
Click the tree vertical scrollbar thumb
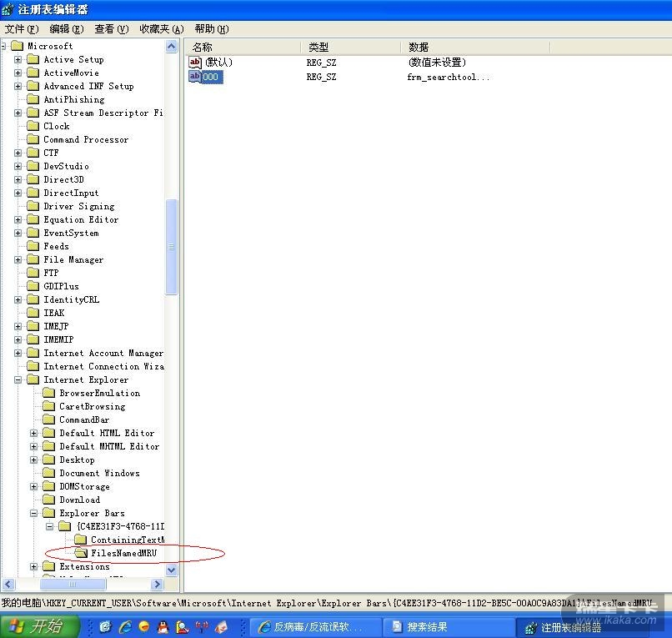pos(172,247)
